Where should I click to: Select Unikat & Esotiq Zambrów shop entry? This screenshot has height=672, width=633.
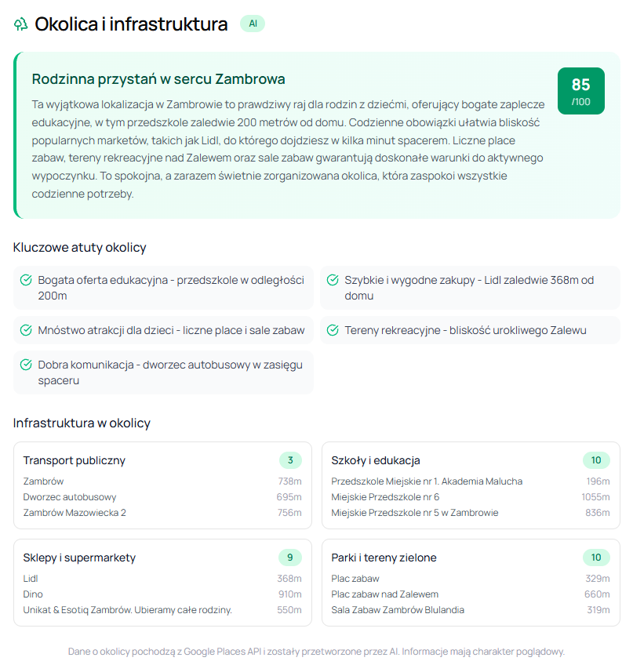[162, 610]
